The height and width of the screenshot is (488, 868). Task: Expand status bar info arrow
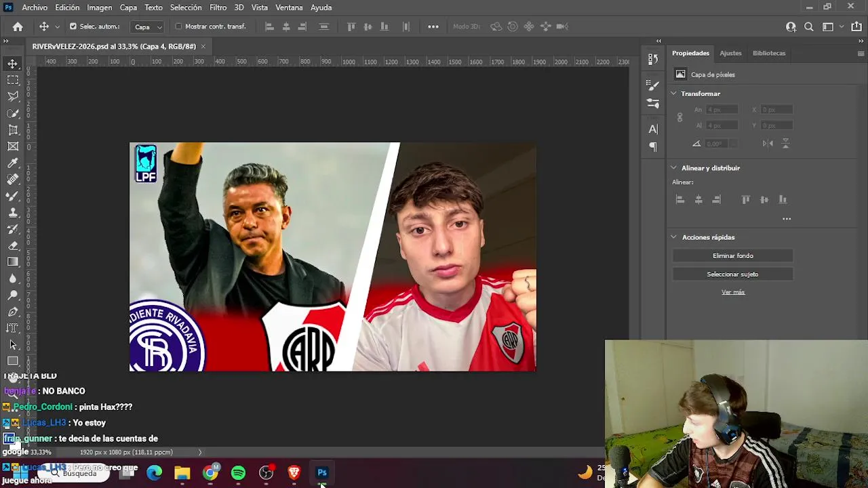tap(199, 452)
